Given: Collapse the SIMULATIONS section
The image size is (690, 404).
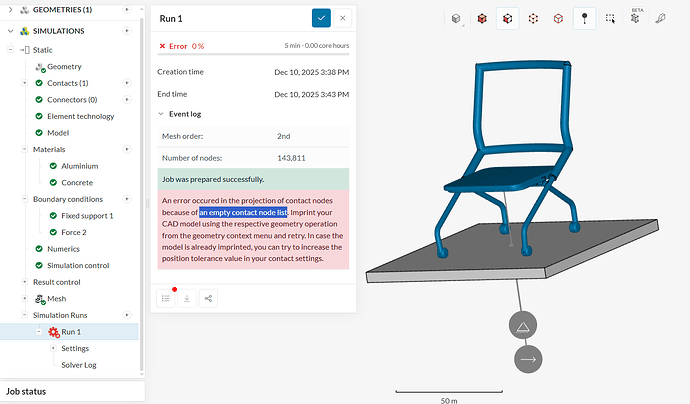Looking at the screenshot, I should point(10,31).
